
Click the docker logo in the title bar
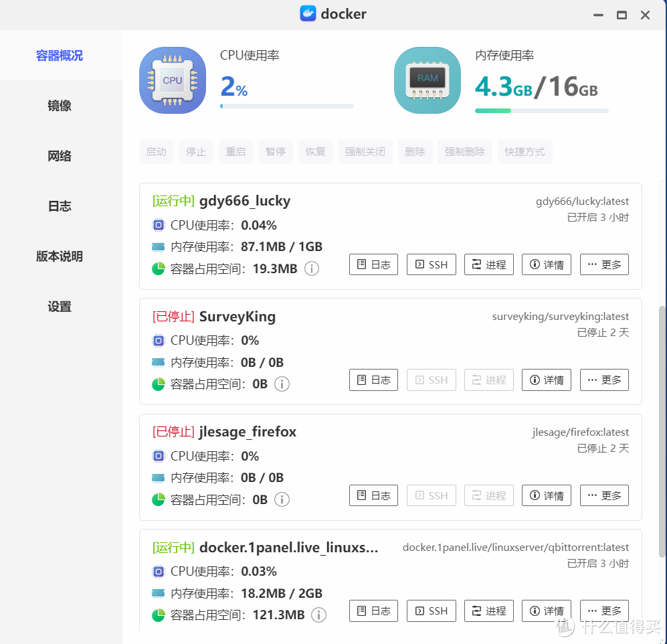[x=307, y=13]
